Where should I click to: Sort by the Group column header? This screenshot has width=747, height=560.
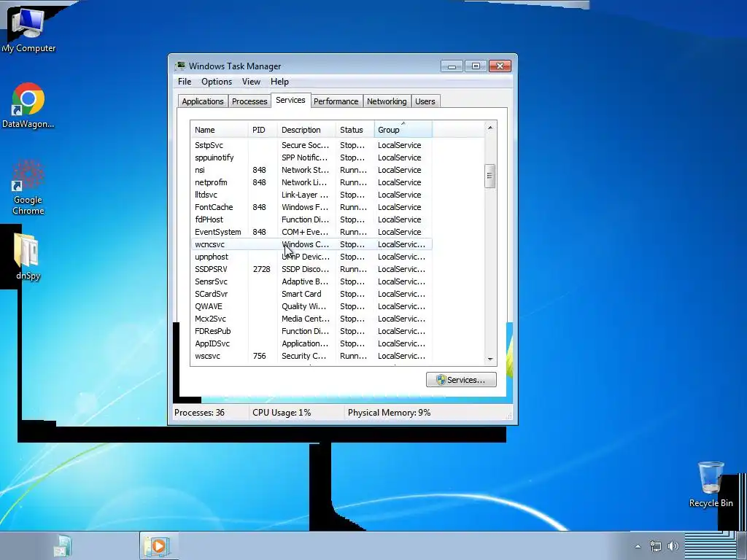tap(403, 130)
